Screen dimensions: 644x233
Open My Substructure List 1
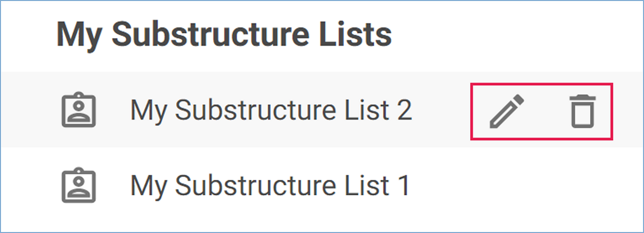click(270, 186)
